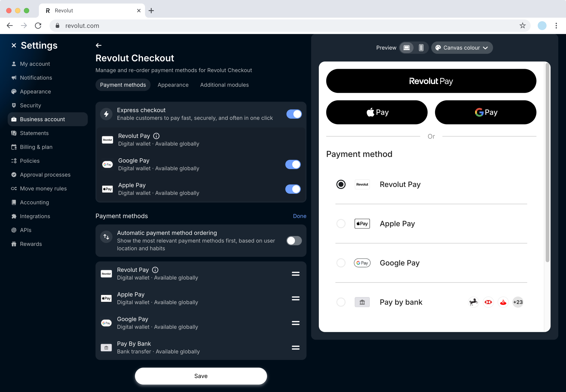
Task: Select desktop preview icon
Action: pyautogui.click(x=407, y=48)
